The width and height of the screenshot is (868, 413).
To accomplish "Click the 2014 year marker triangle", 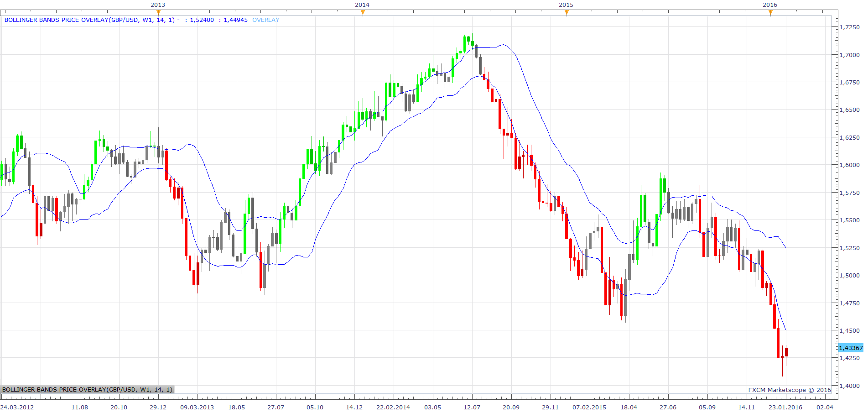I will pos(363,12).
